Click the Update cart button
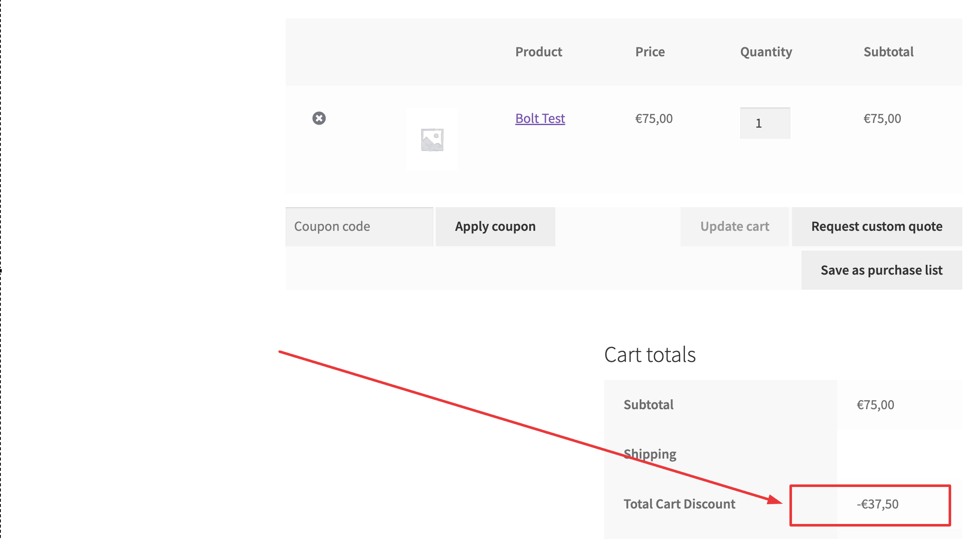This screenshot has height=539, width=980. 734,227
